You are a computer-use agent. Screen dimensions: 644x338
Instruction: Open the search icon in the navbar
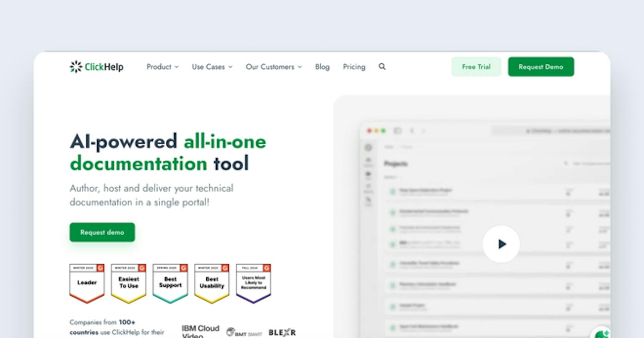tap(382, 67)
